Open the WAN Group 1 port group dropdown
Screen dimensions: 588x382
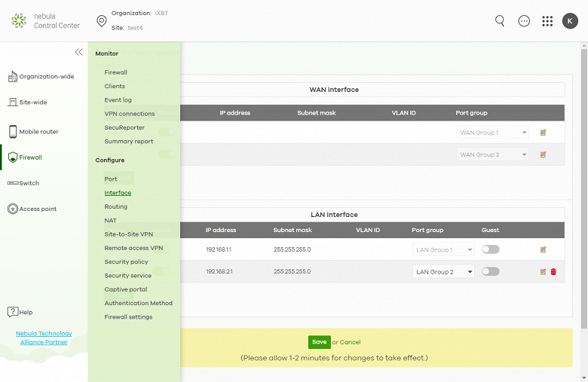tap(492, 133)
